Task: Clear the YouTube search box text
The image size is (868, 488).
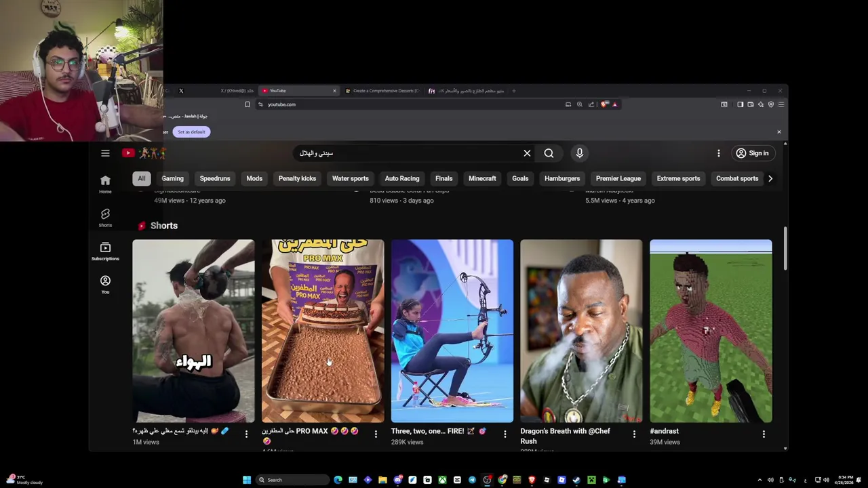Action: (x=527, y=153)
